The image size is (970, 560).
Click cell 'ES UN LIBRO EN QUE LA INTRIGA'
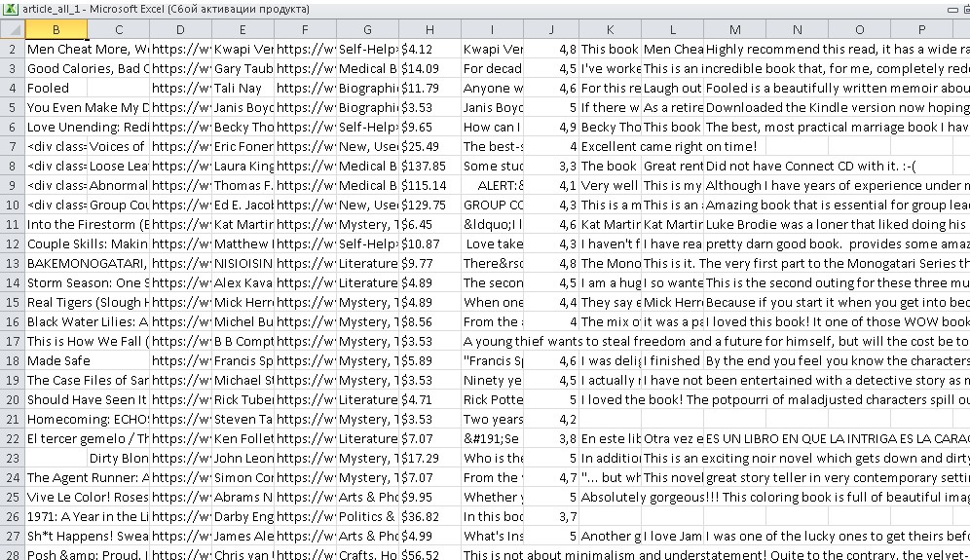[837, 439]
